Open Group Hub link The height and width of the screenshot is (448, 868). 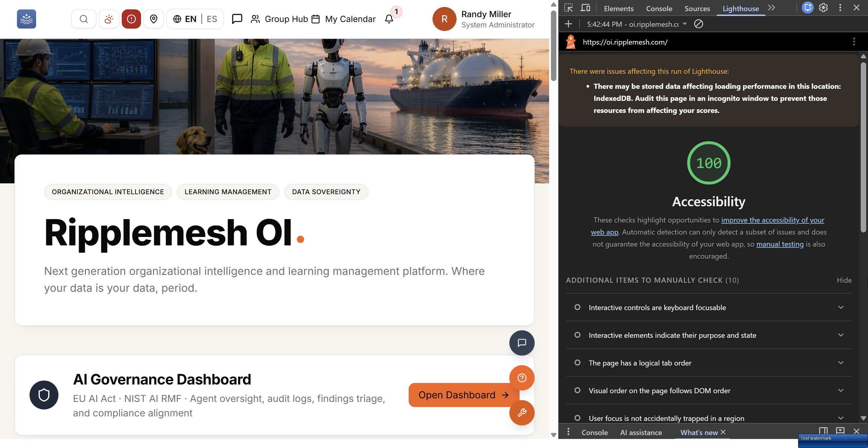279,19
